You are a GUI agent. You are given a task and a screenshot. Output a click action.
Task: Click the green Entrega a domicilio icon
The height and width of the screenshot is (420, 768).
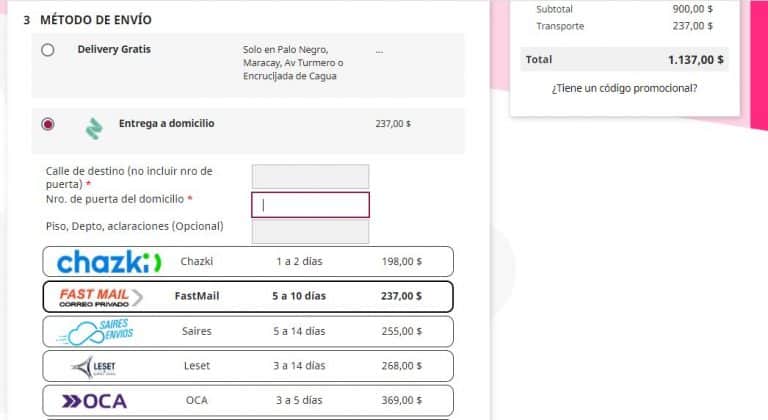(94, 128)
